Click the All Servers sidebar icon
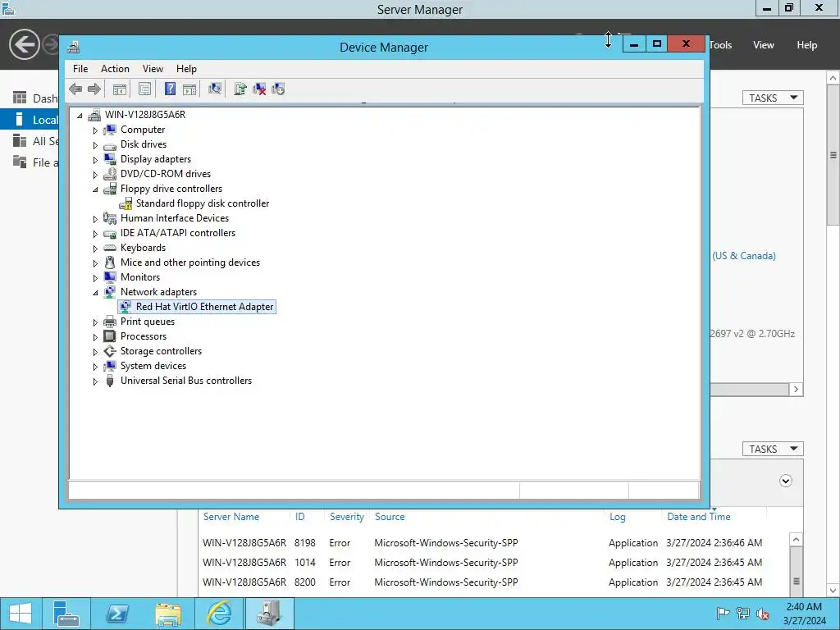Screen dimensions: 840x630 click(x=20, y=141)
